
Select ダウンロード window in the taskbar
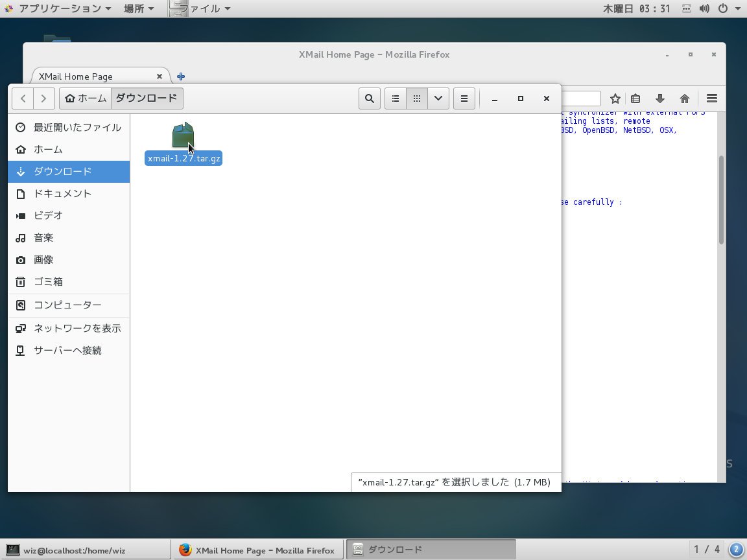(x=431, y=550)
